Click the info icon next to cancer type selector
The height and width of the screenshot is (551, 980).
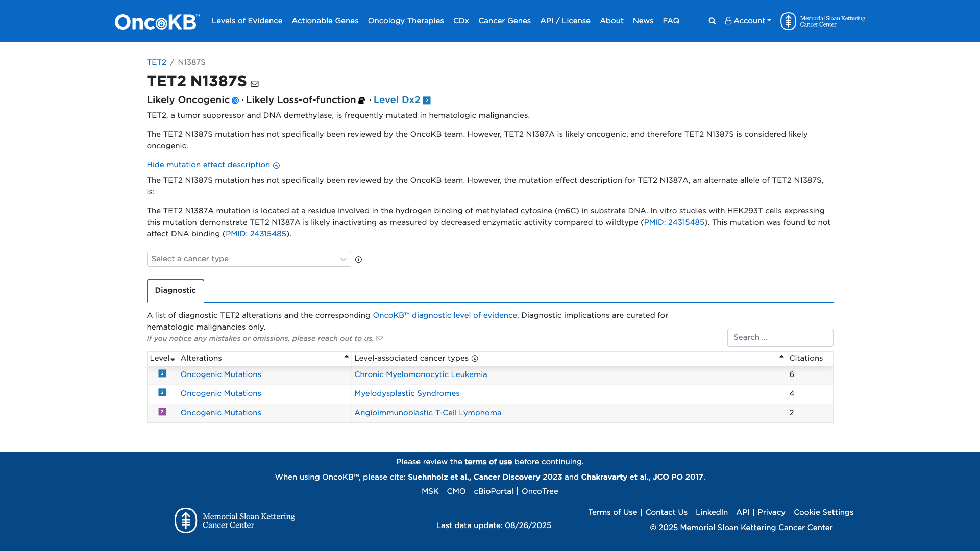coord(358,260)
